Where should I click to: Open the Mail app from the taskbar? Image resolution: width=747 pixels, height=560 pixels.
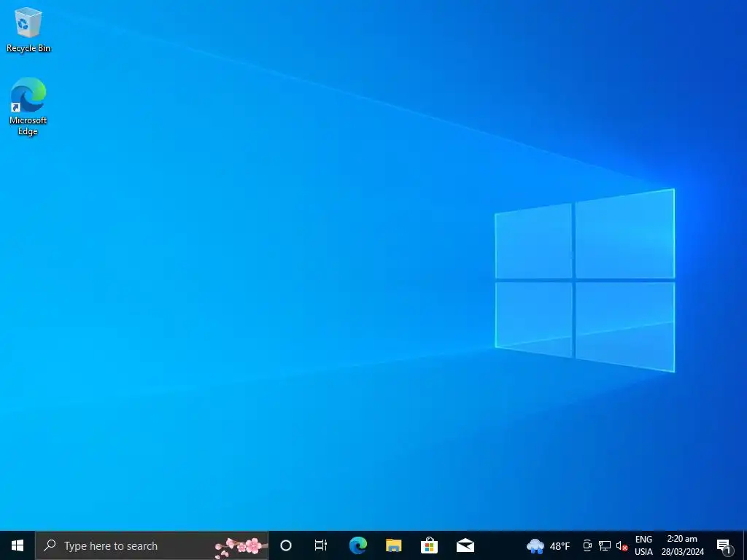[465, 545]
